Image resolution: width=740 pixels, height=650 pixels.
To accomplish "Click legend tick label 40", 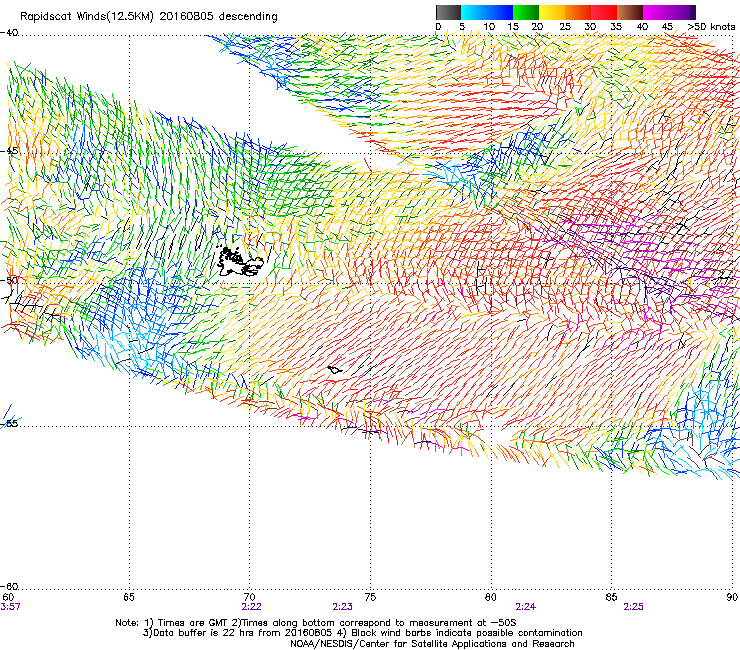I will [x=642, y=27].
